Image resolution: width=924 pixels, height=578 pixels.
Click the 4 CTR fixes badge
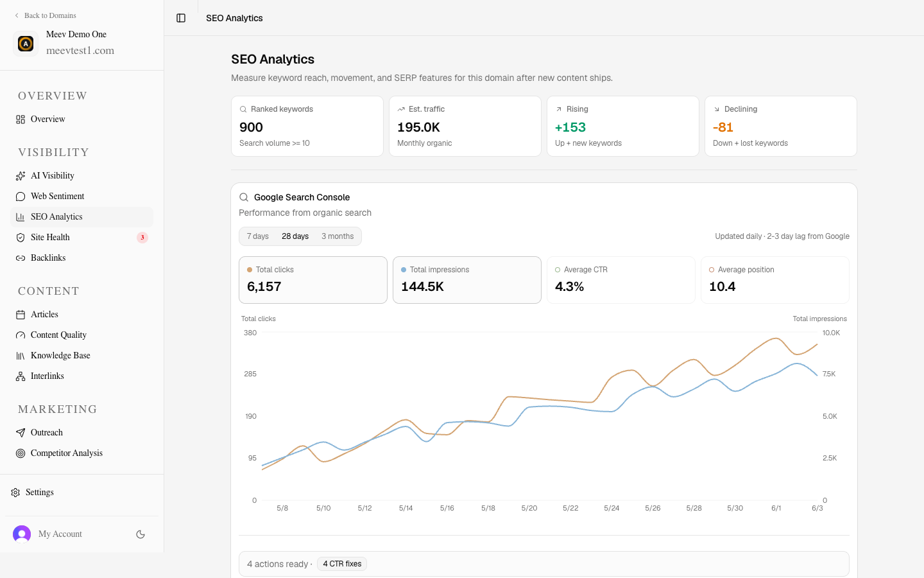342,564
